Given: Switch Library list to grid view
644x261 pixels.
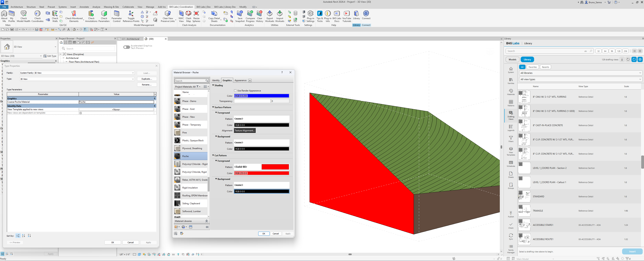Looking at the screenshot, I should coord(640,51).
